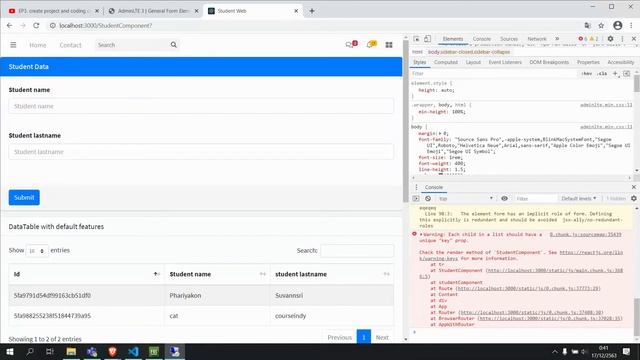Screen dimensions: 640x360
Task: Open the browser profile avatar
Action: tap(618, 25)
